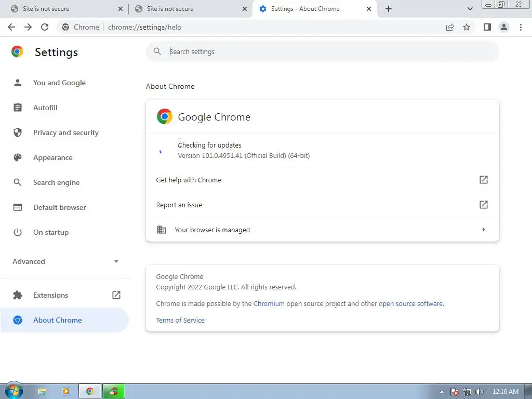
Task: Click the organization building icon
Action: (x=162, y=230)
